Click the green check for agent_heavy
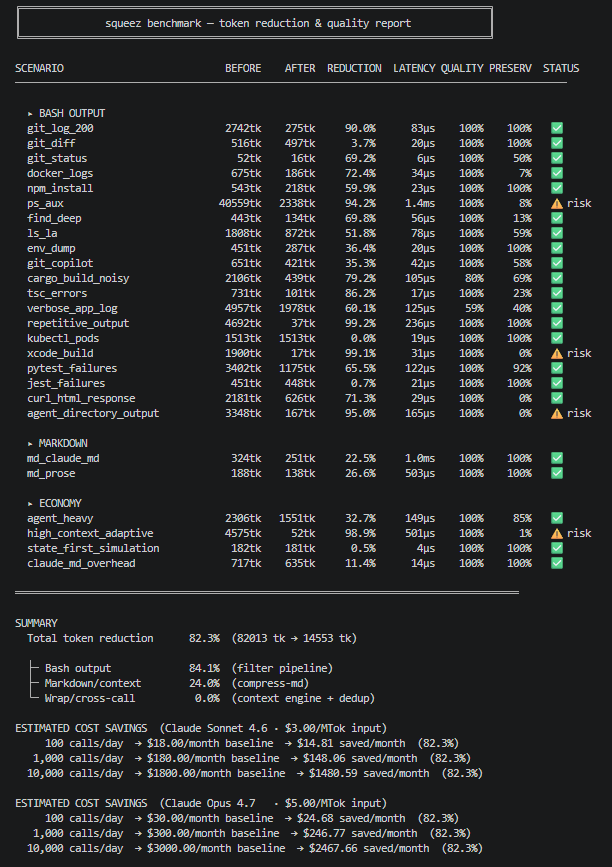The height and width of the screenshot is (867, 612). (x=557, y=518)
